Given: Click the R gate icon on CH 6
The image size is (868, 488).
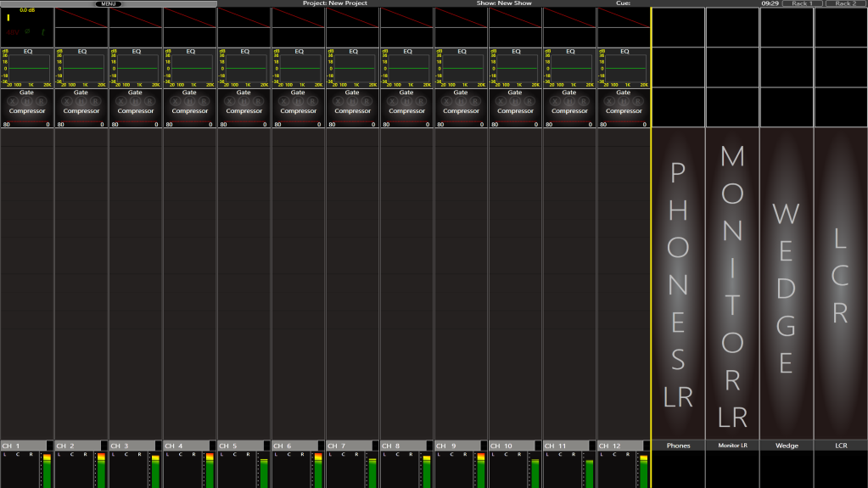Looking at the screenshot, I should click(312, 101).
